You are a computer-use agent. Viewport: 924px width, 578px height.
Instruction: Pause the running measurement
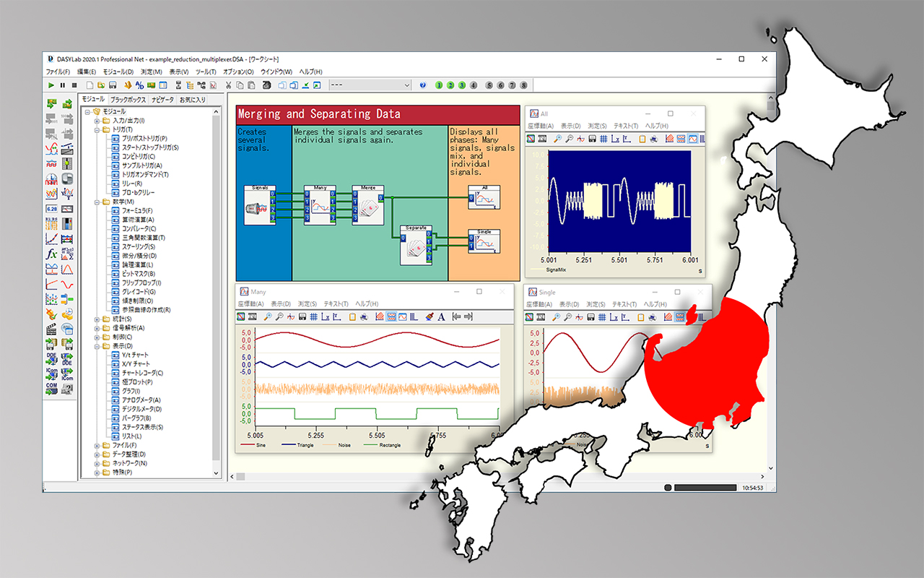coord(63,85)
